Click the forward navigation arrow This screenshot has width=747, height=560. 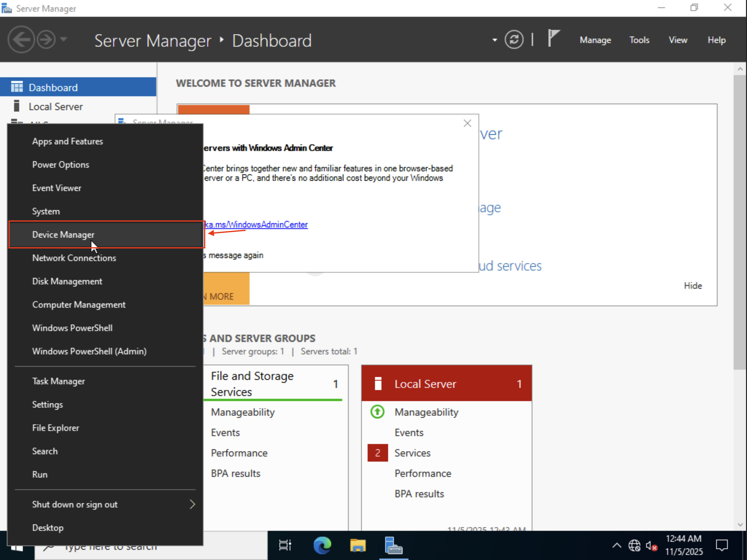click(46, 40)
